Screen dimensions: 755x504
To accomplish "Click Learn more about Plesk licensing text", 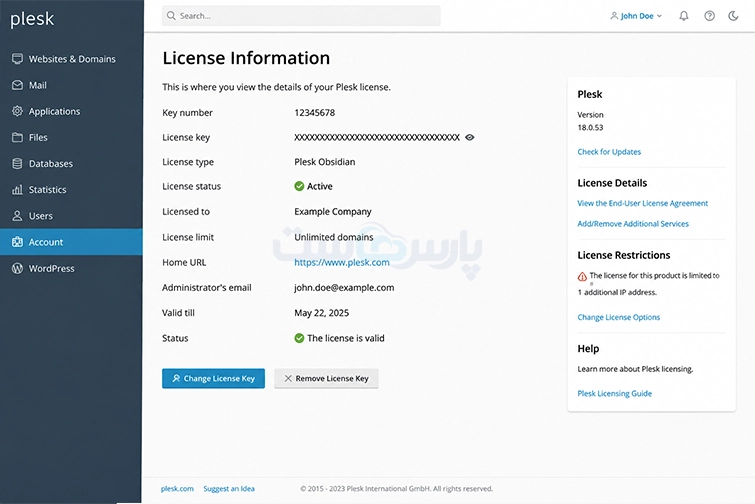I will pos(635,369).
